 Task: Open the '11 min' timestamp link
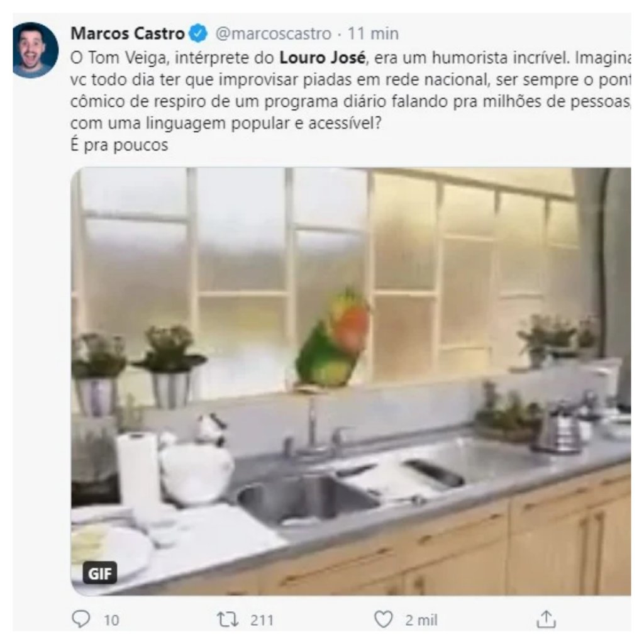click(373, 34)
